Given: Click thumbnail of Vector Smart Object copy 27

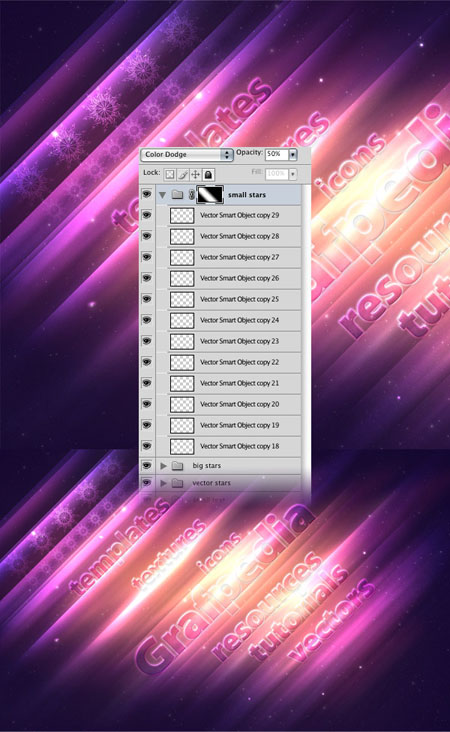Looking at the screenshot, I should click(182, 258).
